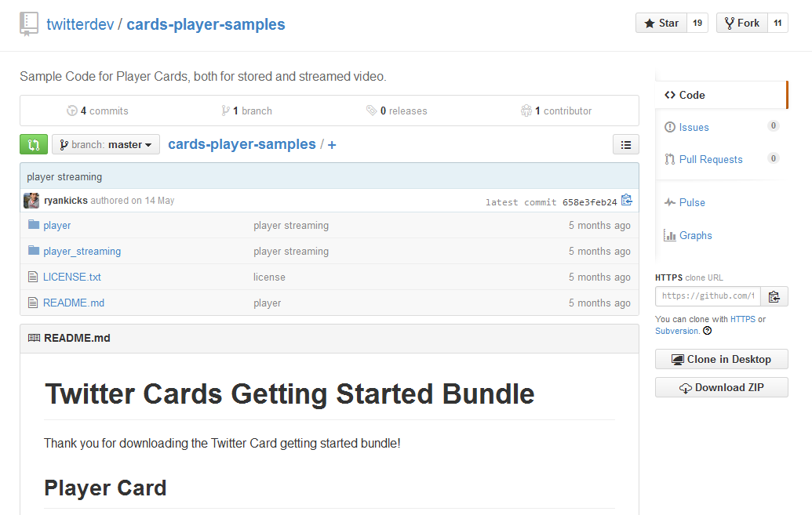Open the twitterdev owner link
This screenshot has height=515, width=812.
click(80, 24)
